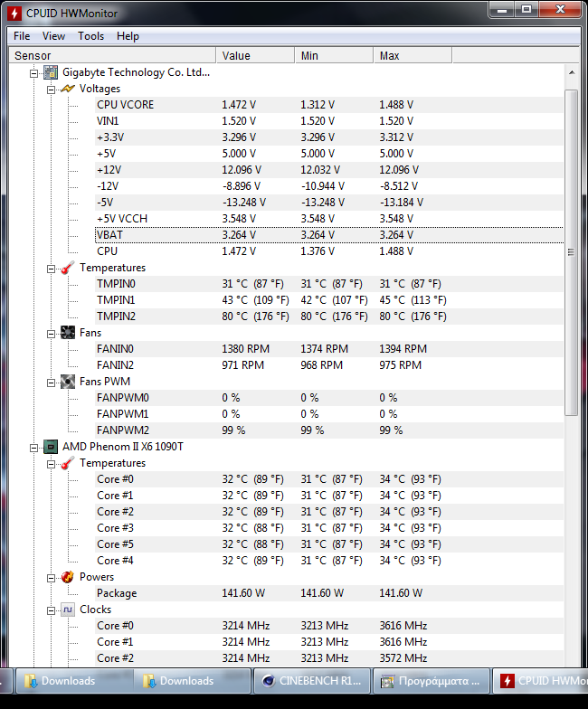Select the FANPWM1 row
Viewport: 588px width, 709px height.
[x=329, y=414]
